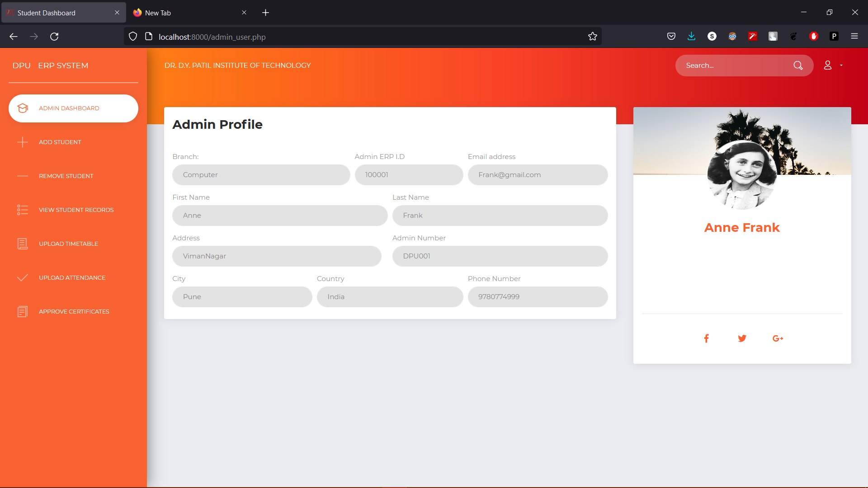
Task: Click the Facebook icon on the profile card
Action: pos(706,338)
